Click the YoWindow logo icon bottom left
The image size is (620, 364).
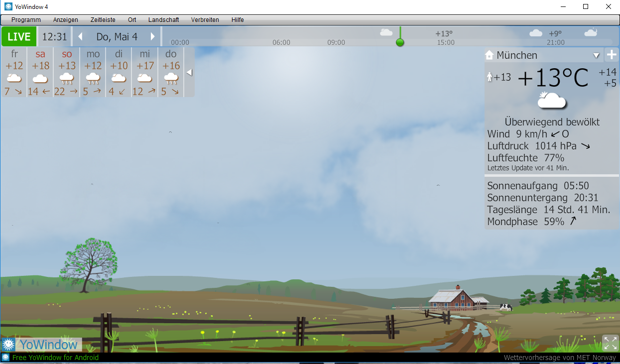(x=8, y=344)
